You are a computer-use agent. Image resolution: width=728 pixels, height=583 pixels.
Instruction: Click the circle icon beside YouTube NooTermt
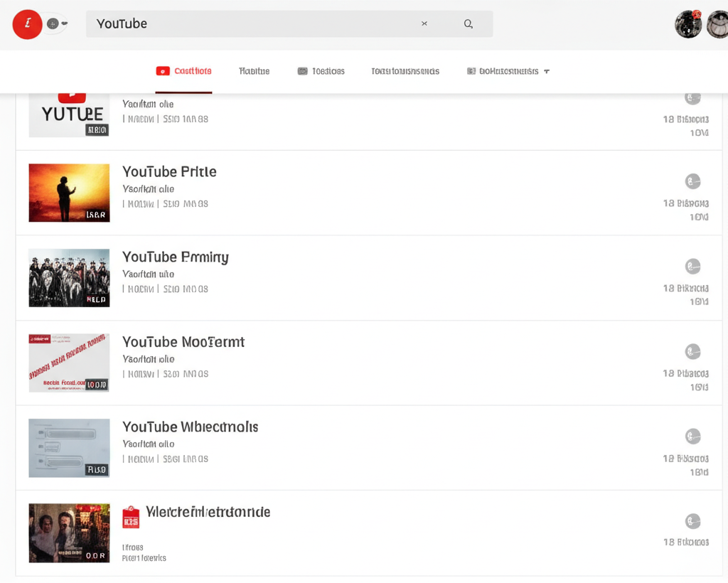pyautogui.click(x=692, y=351)
